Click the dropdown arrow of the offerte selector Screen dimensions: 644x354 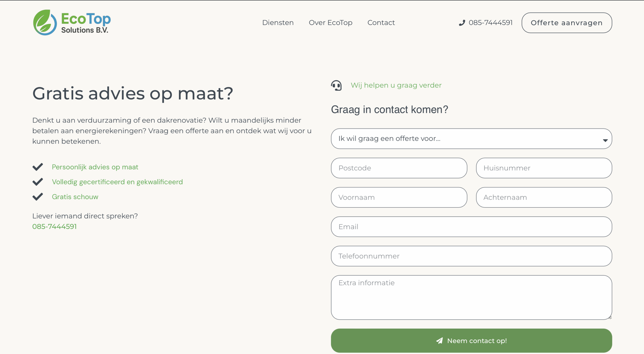pos(605,140)
